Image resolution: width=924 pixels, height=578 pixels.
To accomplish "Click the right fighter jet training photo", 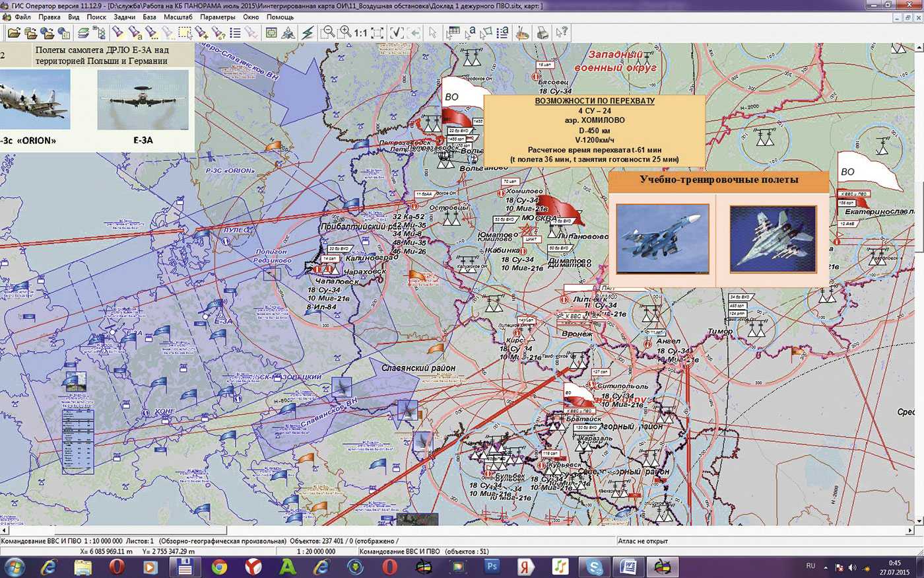I will coord(773,238).
